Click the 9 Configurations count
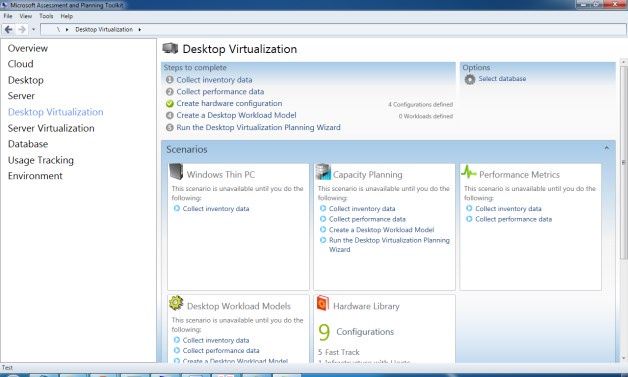The width and height of the screenshot is (628, 377). [356, 332]
